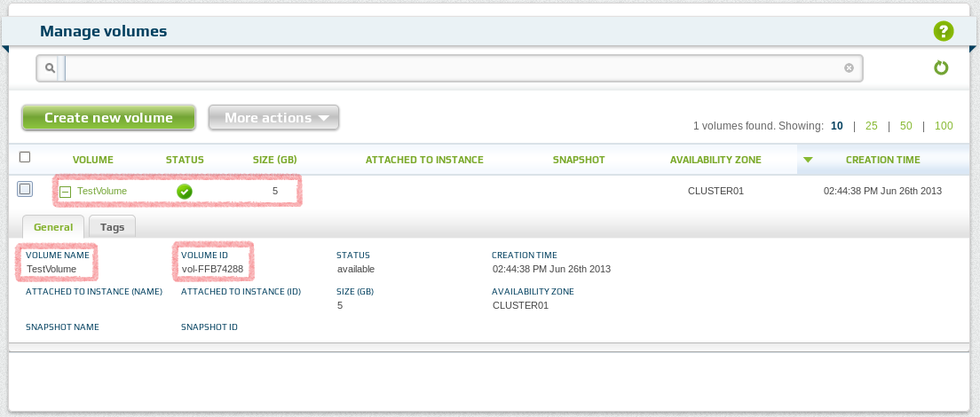The width and height of the screenshot is (980, 417).
Task: Sort by the Volume column header
Action: tap(93, 160)
